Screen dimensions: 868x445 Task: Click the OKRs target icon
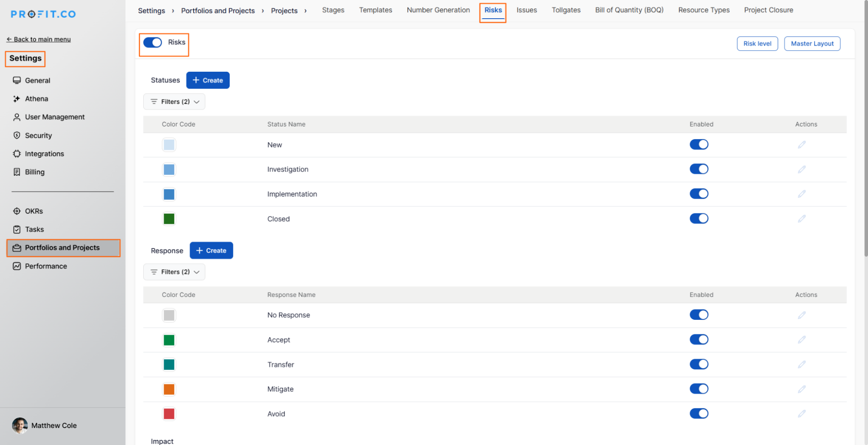click(x=17, y=211)
